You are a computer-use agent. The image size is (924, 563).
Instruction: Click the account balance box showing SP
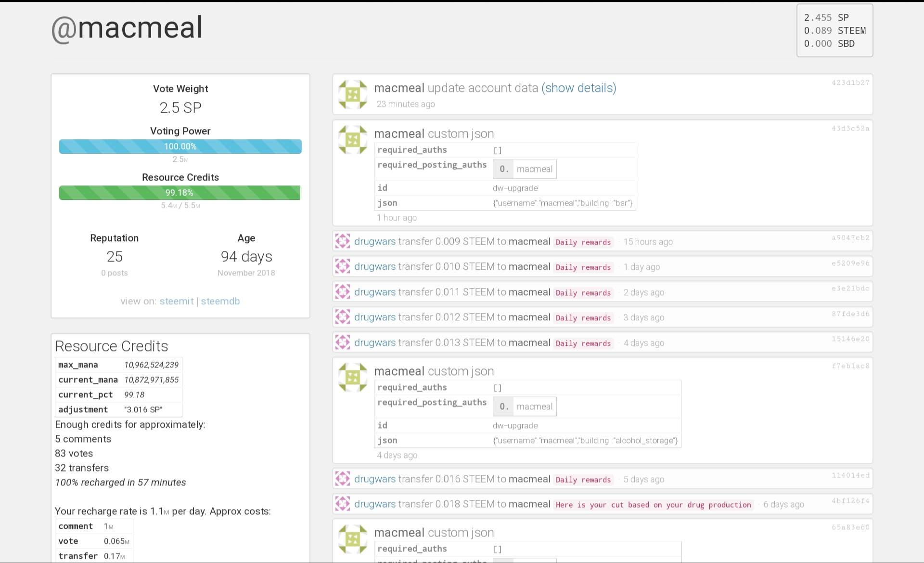tap(834, 30)
